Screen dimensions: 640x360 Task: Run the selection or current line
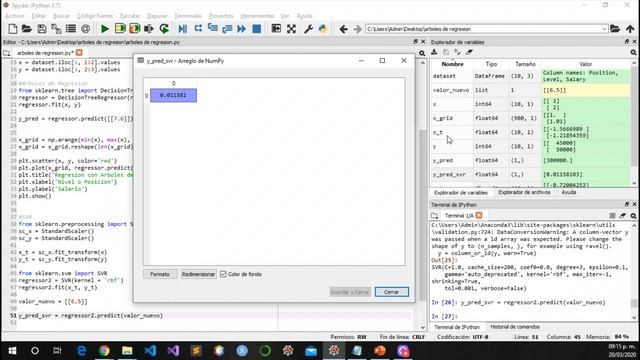[149, 29]
